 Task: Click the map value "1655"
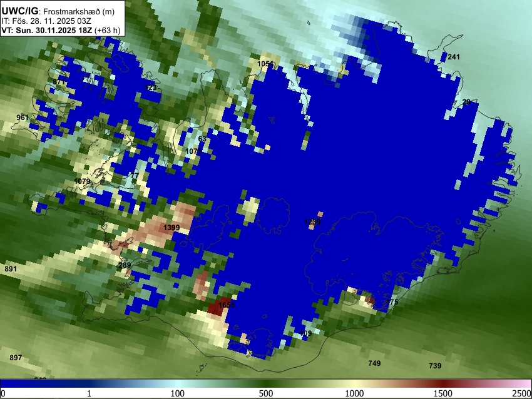point(227,305)
